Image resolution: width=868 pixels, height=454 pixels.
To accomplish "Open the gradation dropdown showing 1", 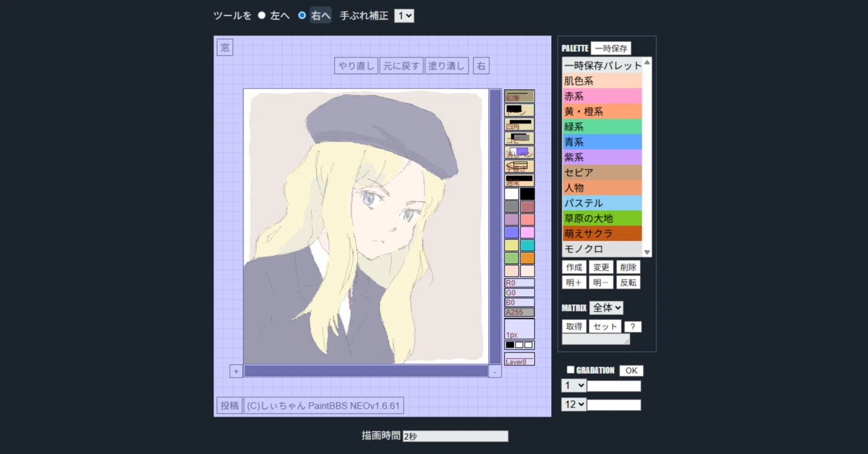I will click(574, 386).
